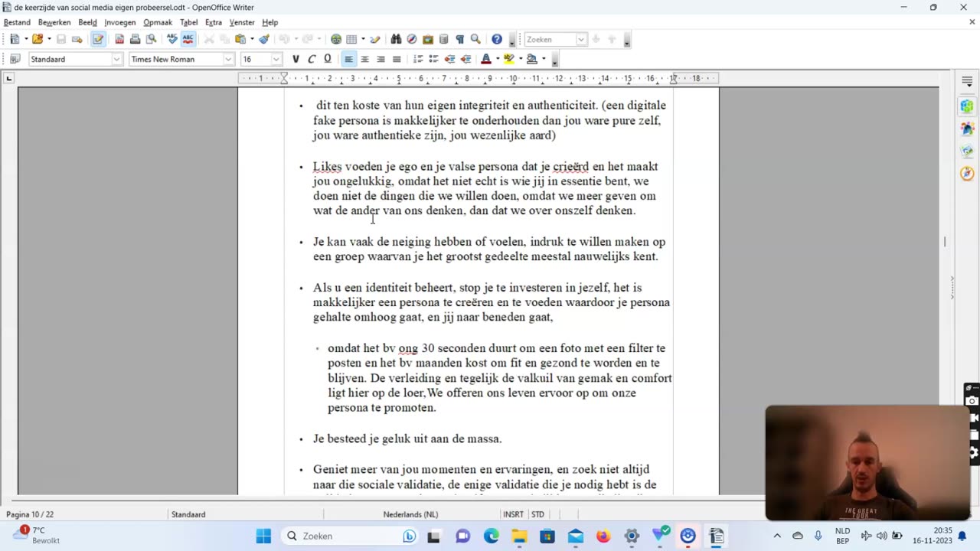Open sidebar Gallery deck icon
The height and width of the screenshot is (551, 980).
click(x=967, y=152)
